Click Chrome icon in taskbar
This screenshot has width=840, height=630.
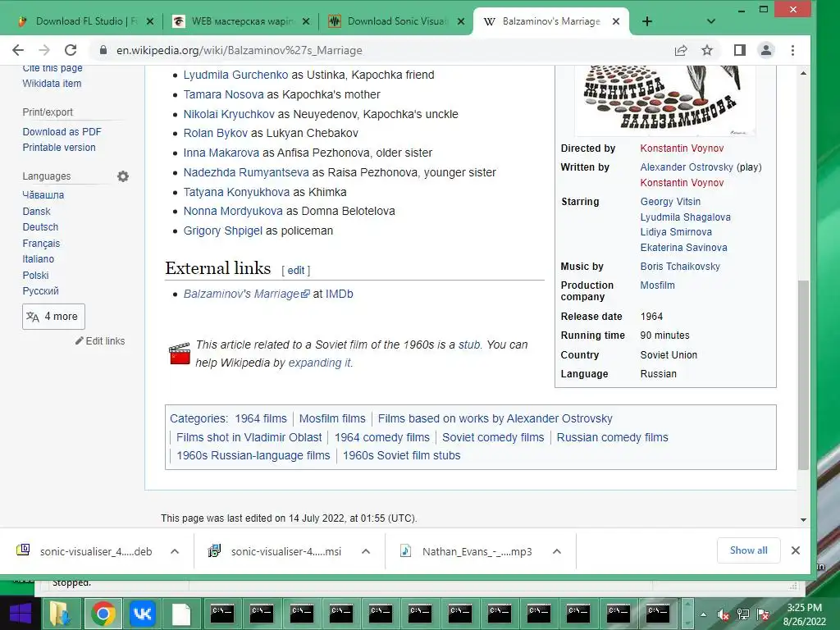(x=103, y=614)
